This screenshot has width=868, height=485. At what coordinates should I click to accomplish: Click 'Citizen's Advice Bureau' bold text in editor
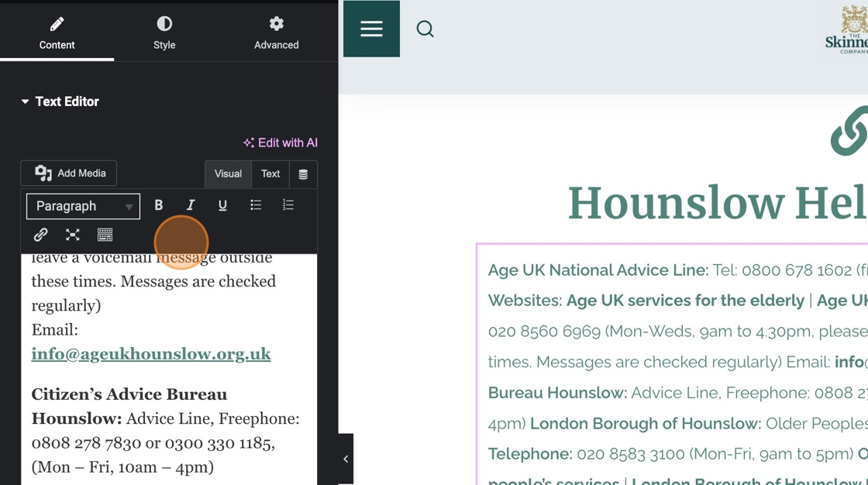129,394
